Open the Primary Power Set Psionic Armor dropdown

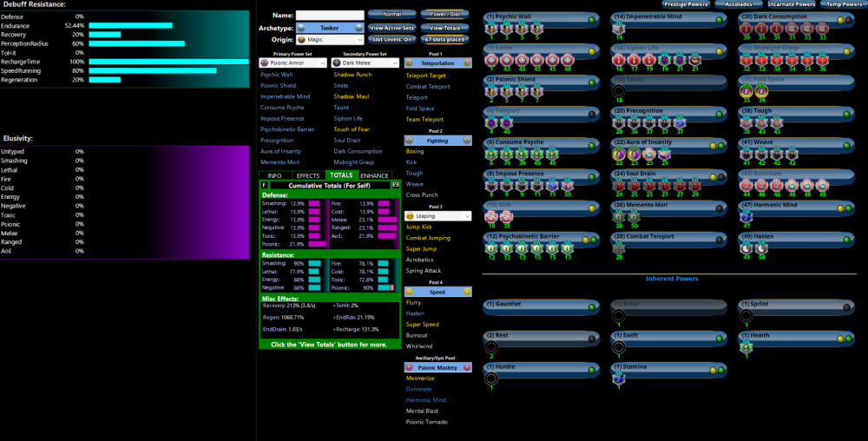click(293, 63)
